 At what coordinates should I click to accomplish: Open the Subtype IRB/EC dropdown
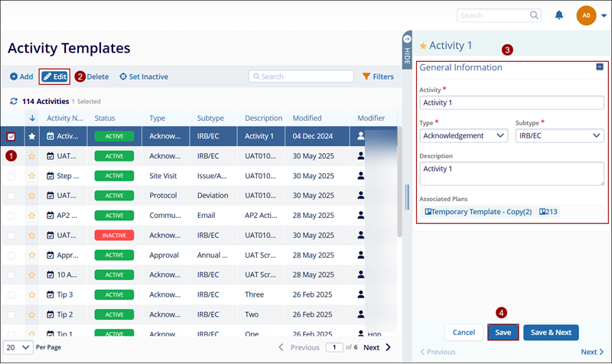pos(559,135)
